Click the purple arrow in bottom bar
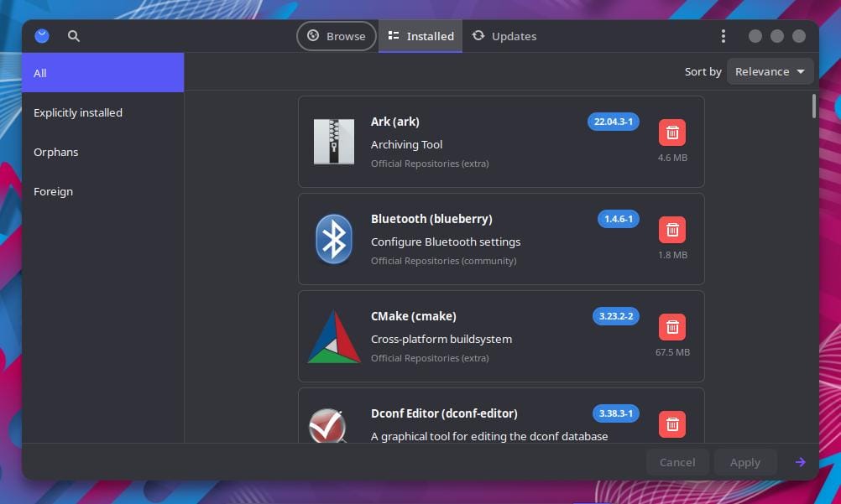The width and height of the screenshot is (841, 504). tap(800, 462)
